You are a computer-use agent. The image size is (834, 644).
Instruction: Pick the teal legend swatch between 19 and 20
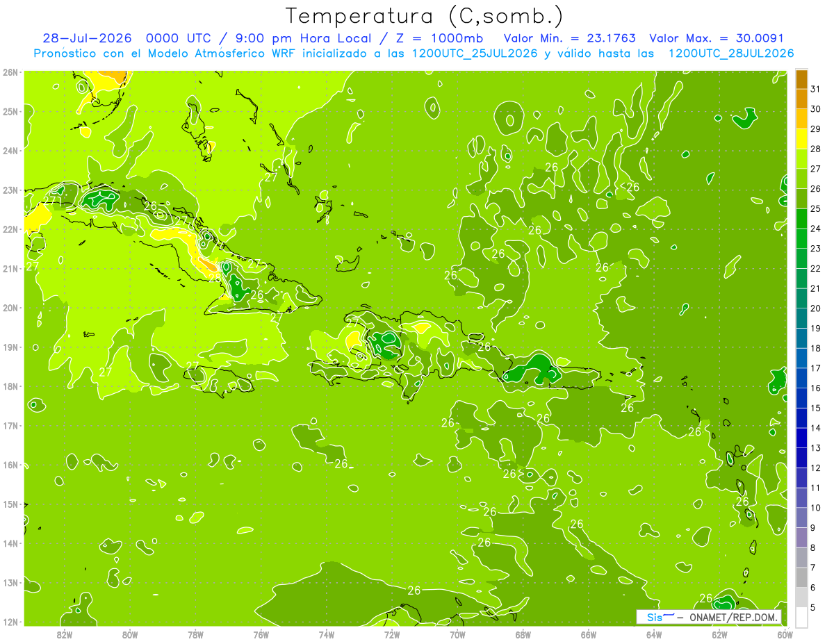(x=802, y=318)
